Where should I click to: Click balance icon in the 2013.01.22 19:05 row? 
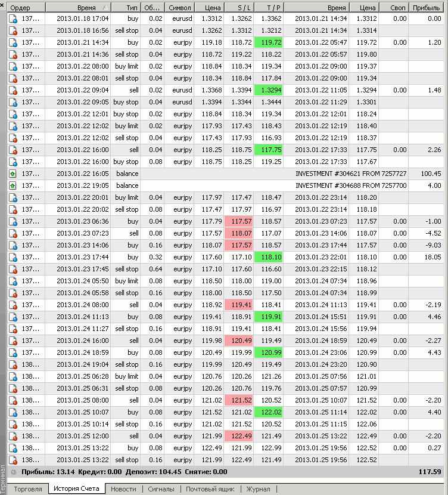[x=13, y=186]
